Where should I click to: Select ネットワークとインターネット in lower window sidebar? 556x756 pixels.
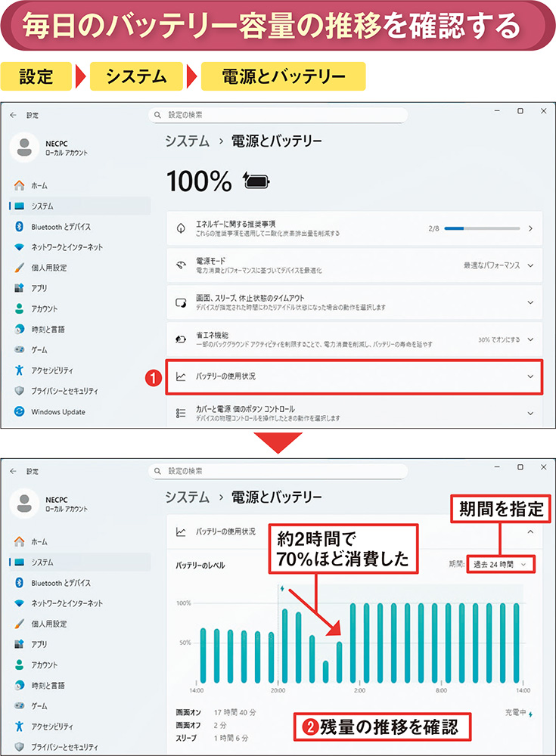click(79, 603)
